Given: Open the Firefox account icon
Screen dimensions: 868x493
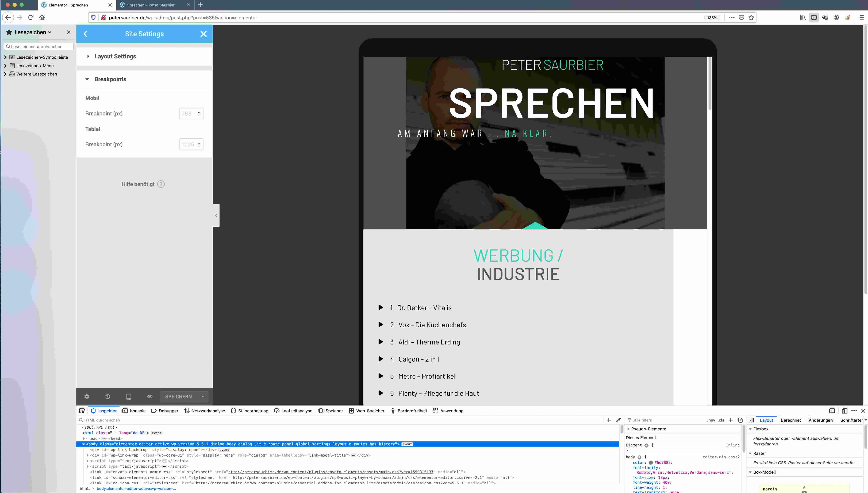Looking at the screenshot, I should point(836,18).
